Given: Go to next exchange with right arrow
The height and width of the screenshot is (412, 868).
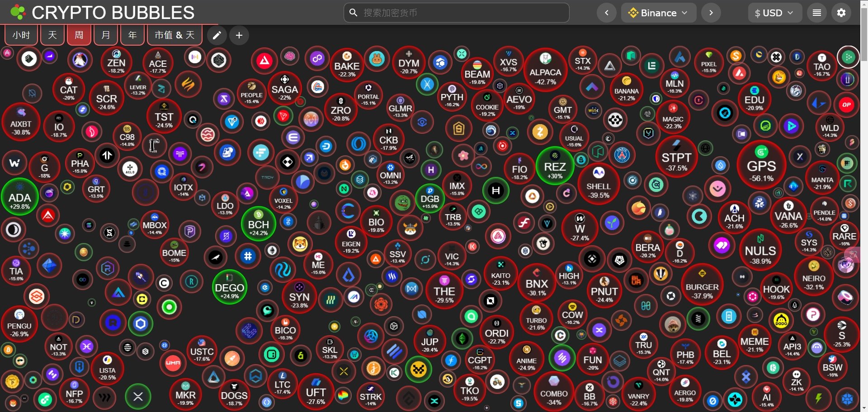Looking at the screenshot, I should click(711, 13).
